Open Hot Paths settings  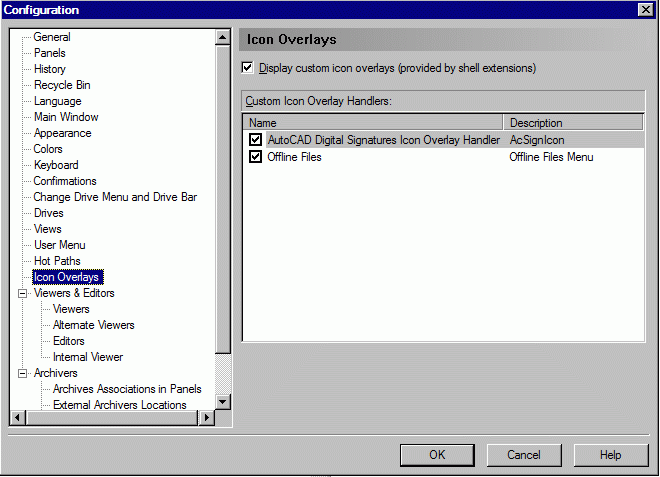[x=57, y=261]
